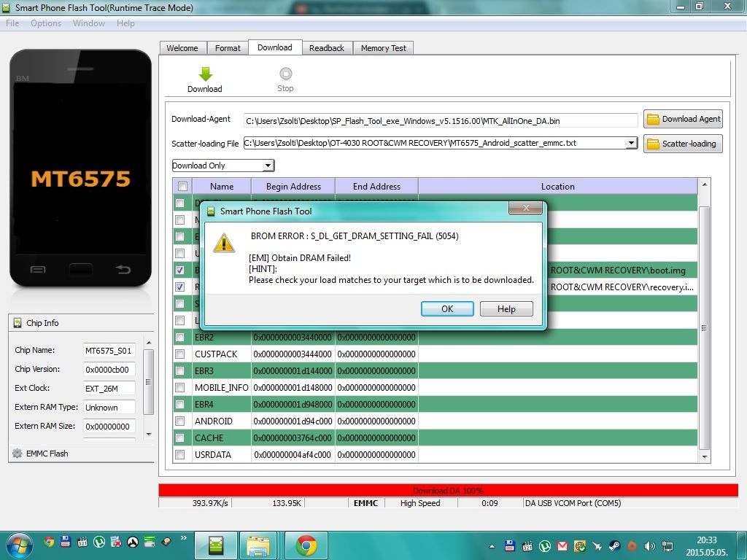Open Media Player Classic 321 icon in Quick Launch

tap(82, 542)
